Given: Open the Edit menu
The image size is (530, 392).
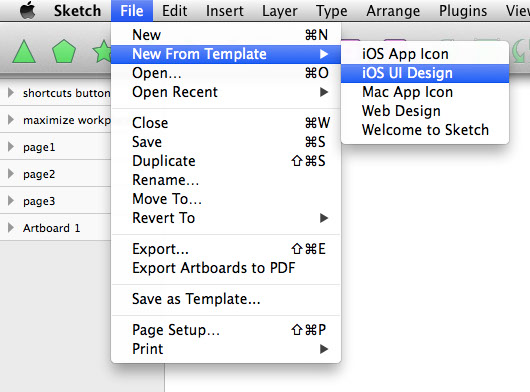Looking at the screenshot, I should coord(174,11).
